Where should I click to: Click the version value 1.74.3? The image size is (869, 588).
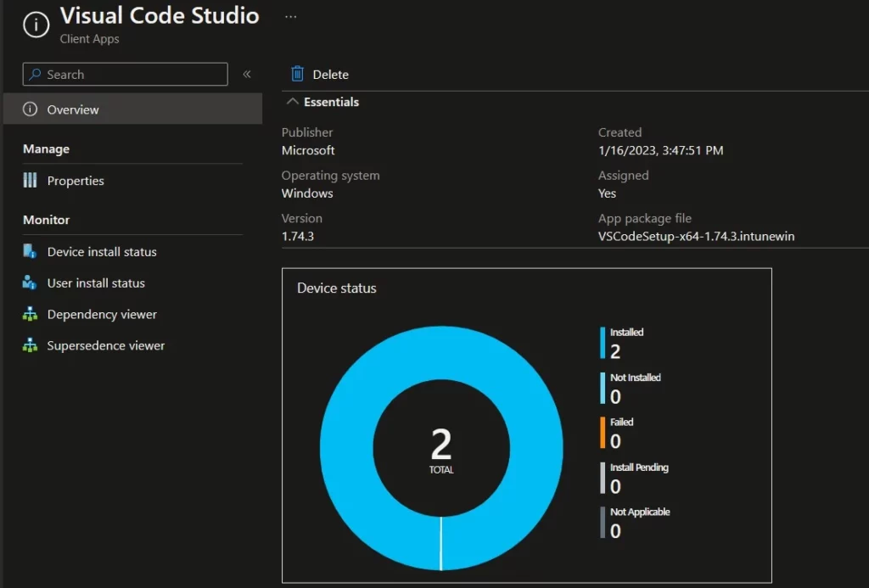click(298, 236)
